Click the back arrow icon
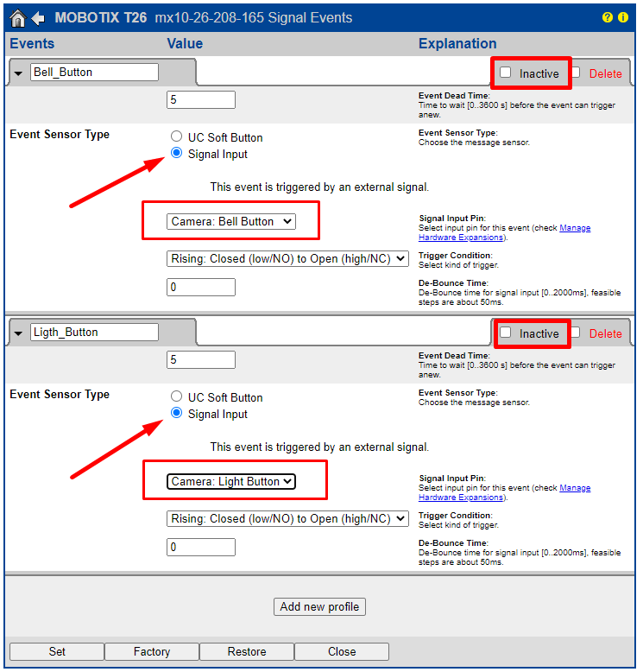Screen dimensions: 643x672 [x=38, y=18]
